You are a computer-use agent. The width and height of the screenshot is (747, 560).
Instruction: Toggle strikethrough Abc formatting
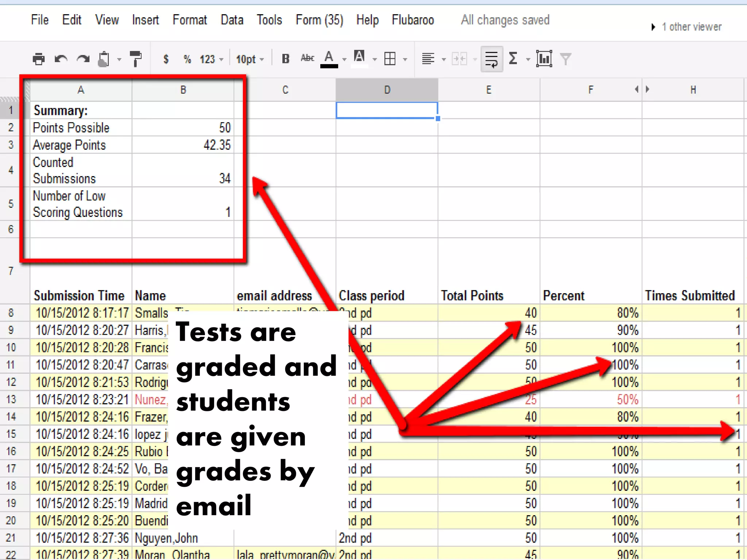[307, 58]
